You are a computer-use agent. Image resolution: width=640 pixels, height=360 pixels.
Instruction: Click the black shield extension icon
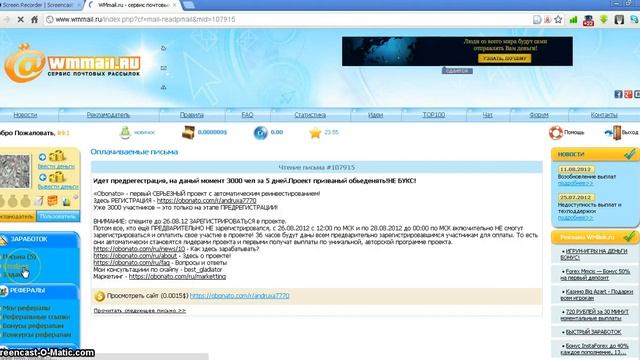click(619, 19)
